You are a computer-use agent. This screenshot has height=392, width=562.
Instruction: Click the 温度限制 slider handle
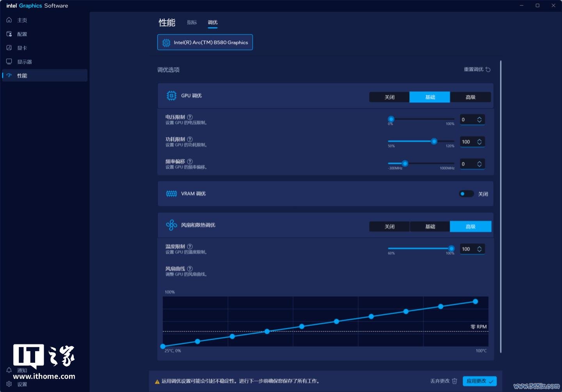[452, 248]
